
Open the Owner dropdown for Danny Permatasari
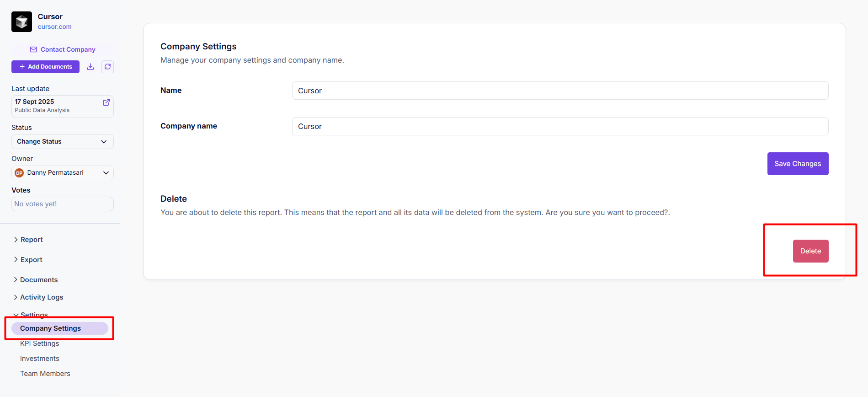coord(62,173)
